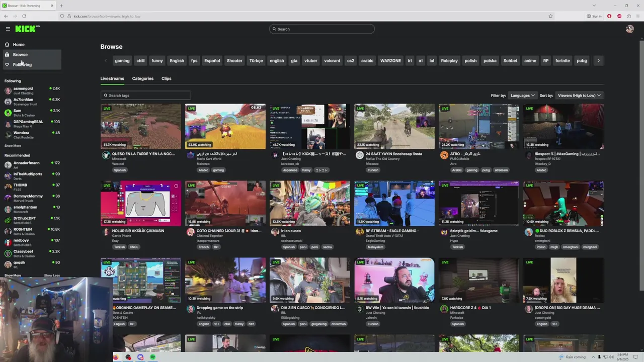This screenshot has width=644, height=362.
Task: Filter by WARZONE tag
Action: [390, 61]
